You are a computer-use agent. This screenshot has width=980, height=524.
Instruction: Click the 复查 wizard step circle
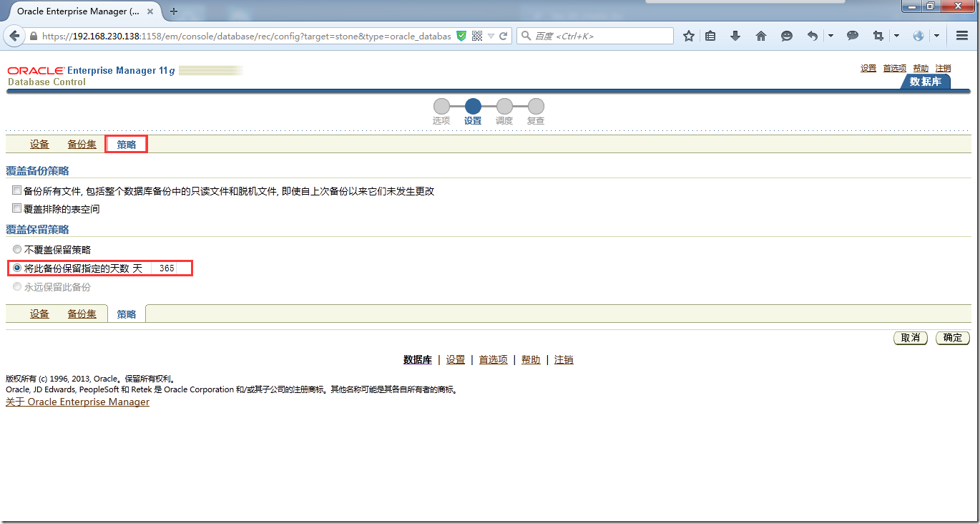[536, 106]
